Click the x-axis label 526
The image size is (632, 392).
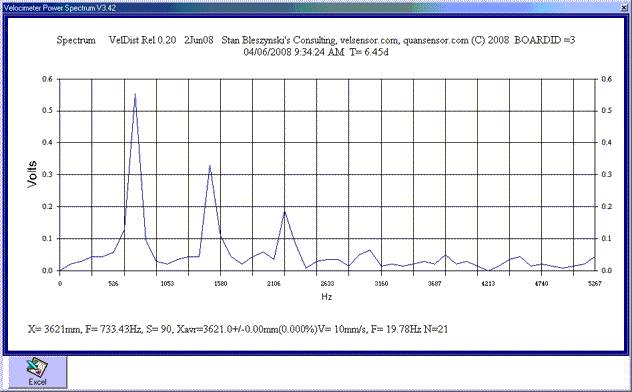(114, 284)
